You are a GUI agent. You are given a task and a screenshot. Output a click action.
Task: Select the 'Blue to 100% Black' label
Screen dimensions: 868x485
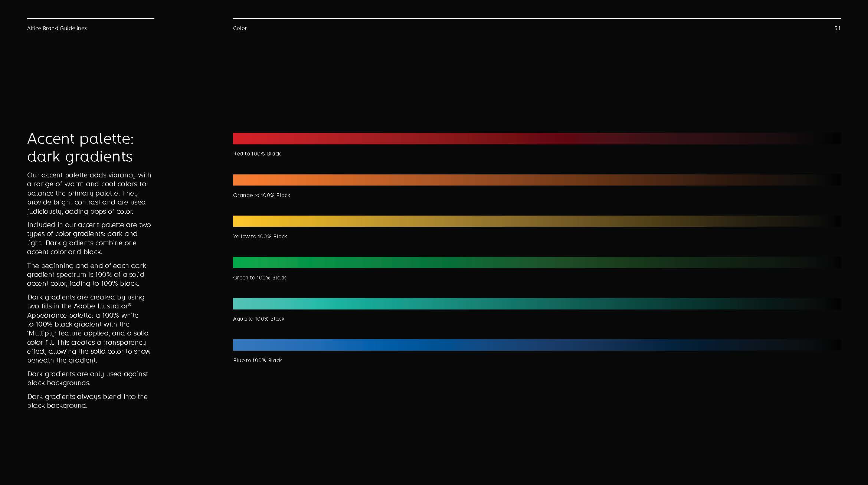click(x=258, y=360)
